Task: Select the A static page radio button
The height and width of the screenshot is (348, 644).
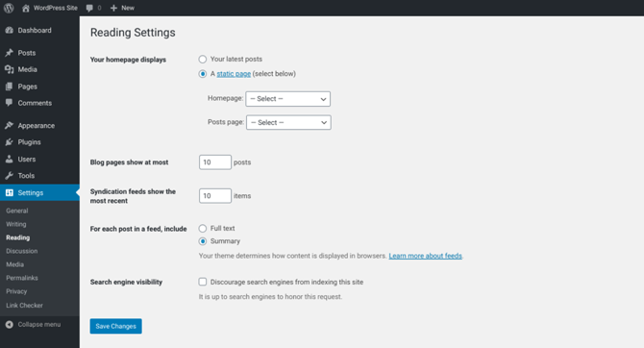Action: pos(203,74)
